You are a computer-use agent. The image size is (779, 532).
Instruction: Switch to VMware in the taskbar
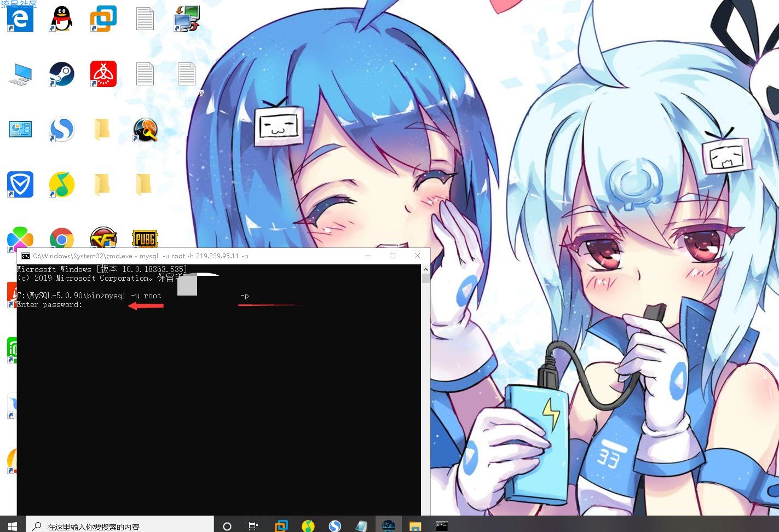[x=281, y=526]
